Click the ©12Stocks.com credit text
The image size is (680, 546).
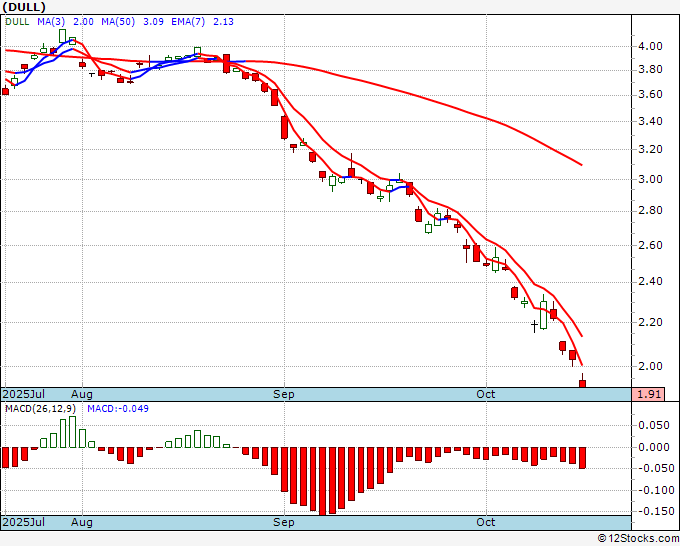click(x=638, y=538)
